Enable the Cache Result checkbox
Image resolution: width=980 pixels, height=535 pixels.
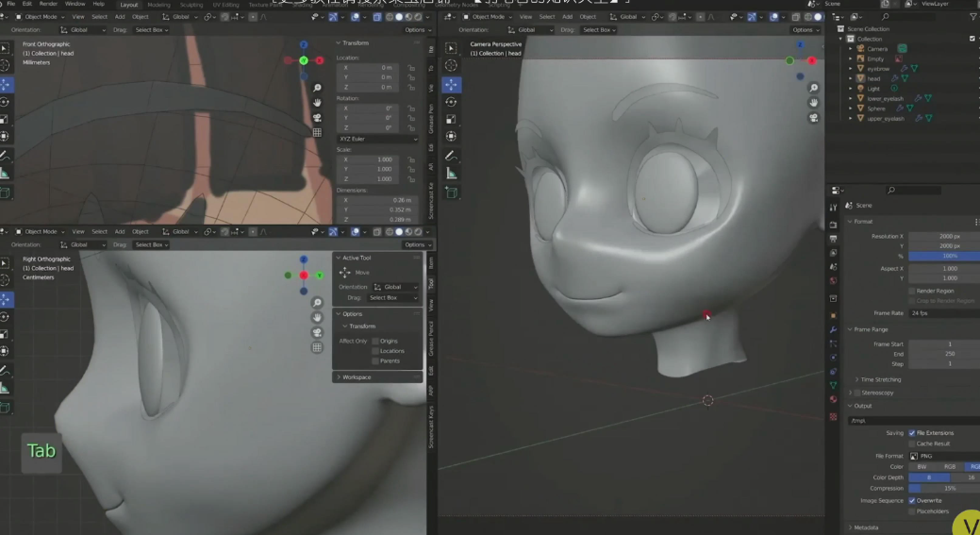(912, 443)
